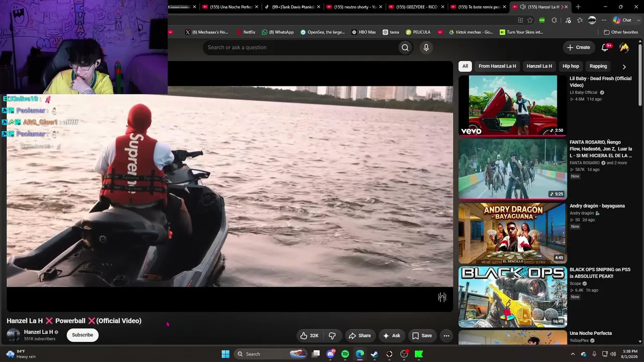Open WhatsApp bookmark in favorites bar
644x362 pixels.
click(x=278, y=32)
